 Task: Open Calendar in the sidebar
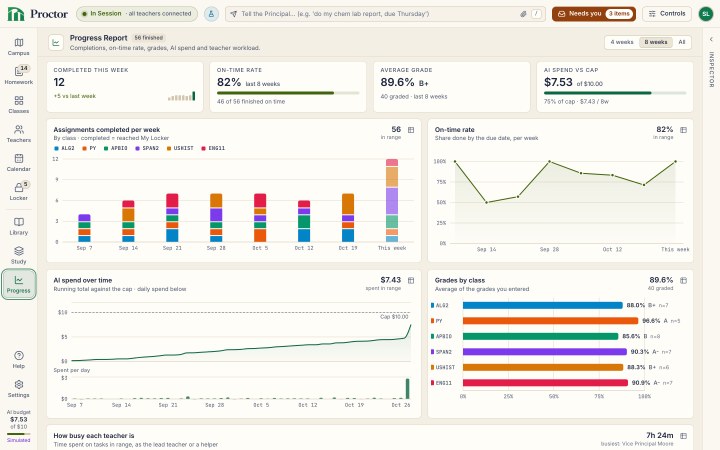[18, 163]
